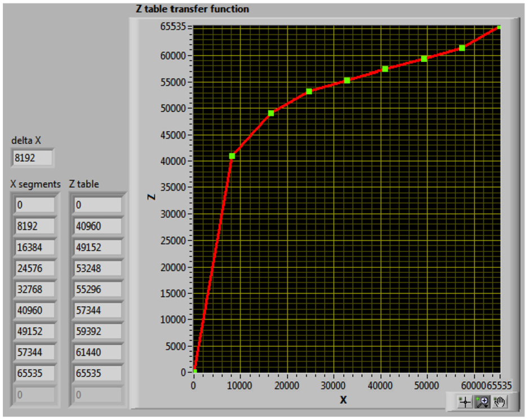The image size is (528, 420).
Task: Click the data point at graph origin
Action: 194,372
